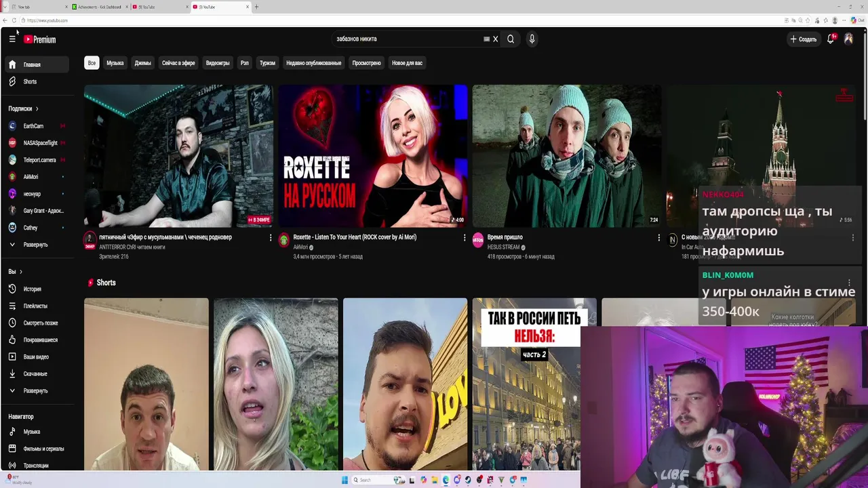This screenshot has height=488, width=868.
Task: Open Ваши видео in sidebar
Action: (x=37, y=357)
